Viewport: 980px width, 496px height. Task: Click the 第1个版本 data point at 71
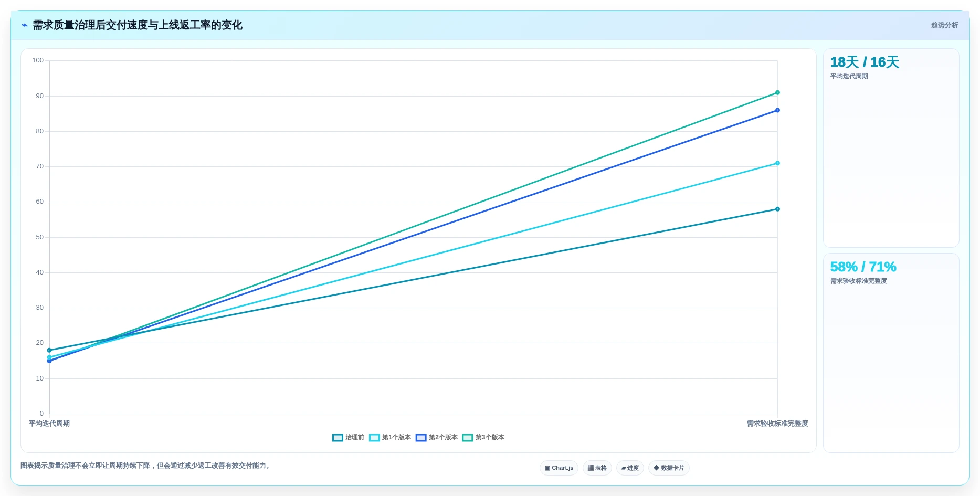click(777, 163)
